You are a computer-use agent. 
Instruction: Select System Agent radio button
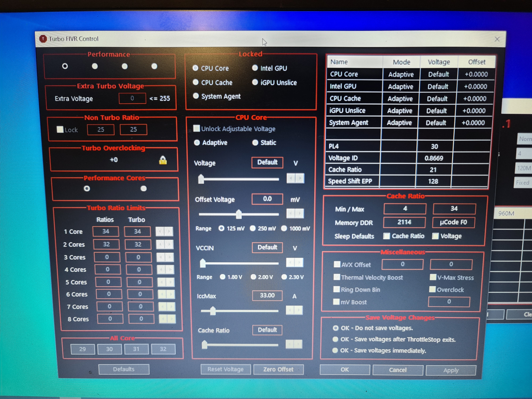196,96
